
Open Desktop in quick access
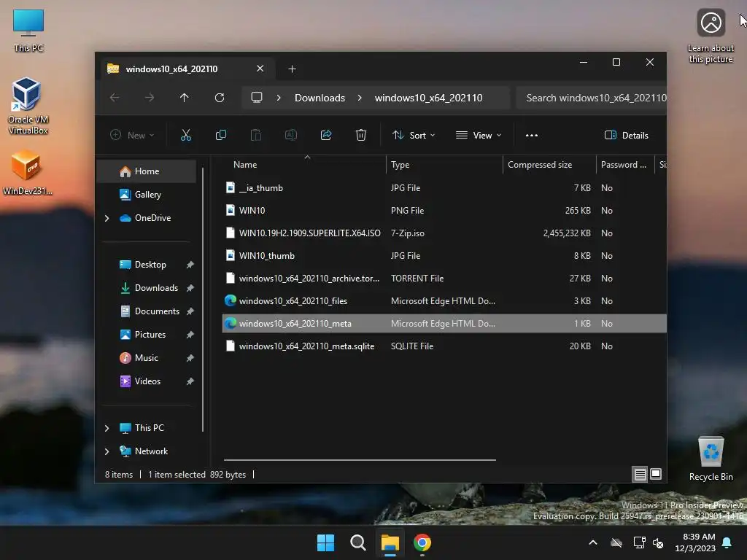coord(146,264)
